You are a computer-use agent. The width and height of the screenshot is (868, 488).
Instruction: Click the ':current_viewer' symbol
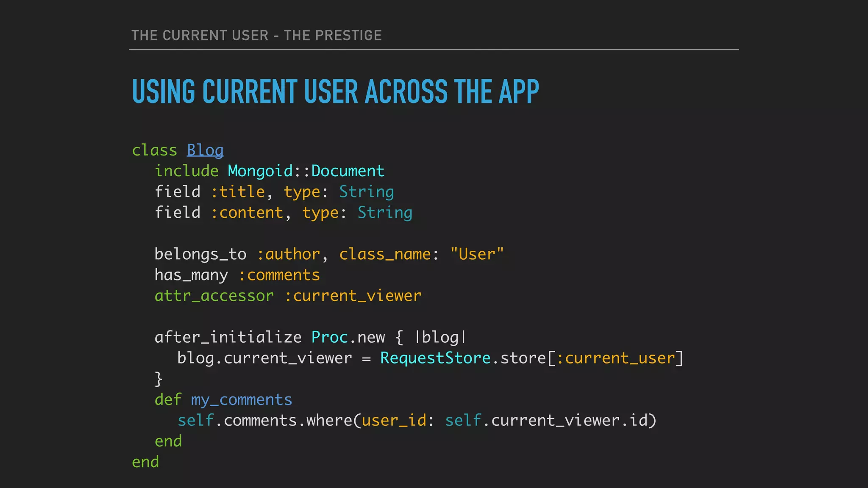pyautogui.click(x=353, y=296)
